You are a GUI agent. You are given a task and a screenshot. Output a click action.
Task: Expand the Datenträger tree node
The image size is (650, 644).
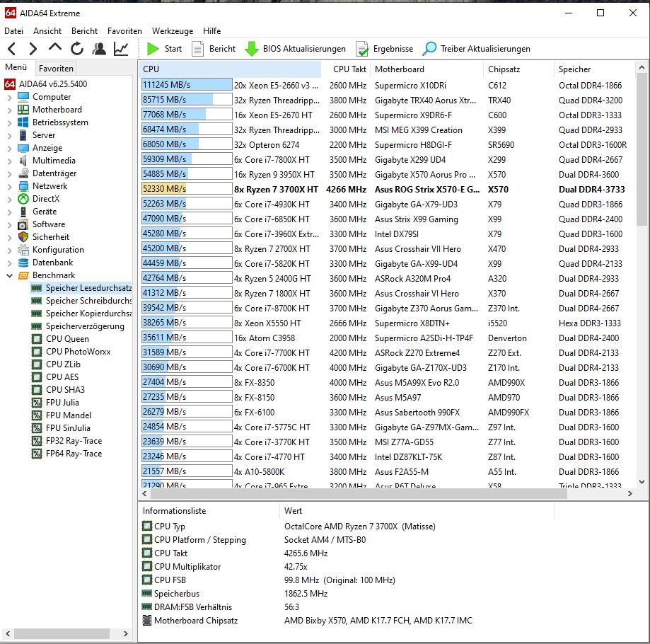[9, 174]
